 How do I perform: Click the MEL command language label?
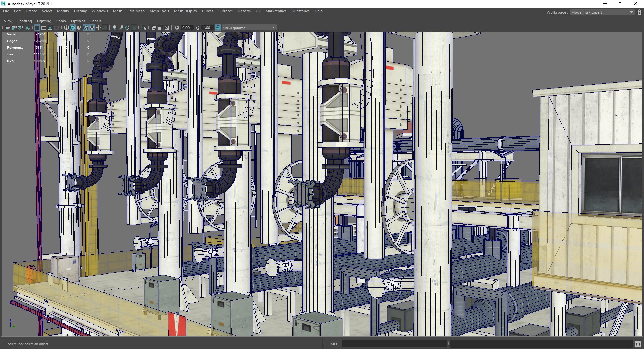tap(334, 344)
